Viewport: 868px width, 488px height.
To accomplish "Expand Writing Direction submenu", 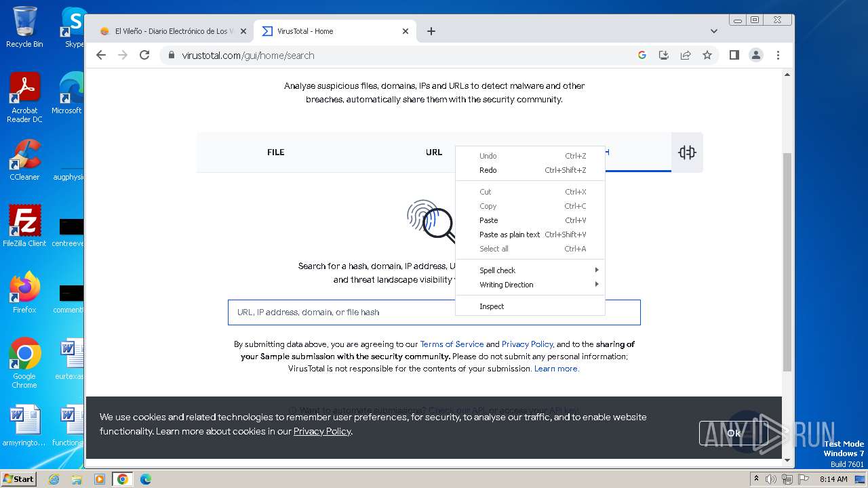I will coord(530,285).
